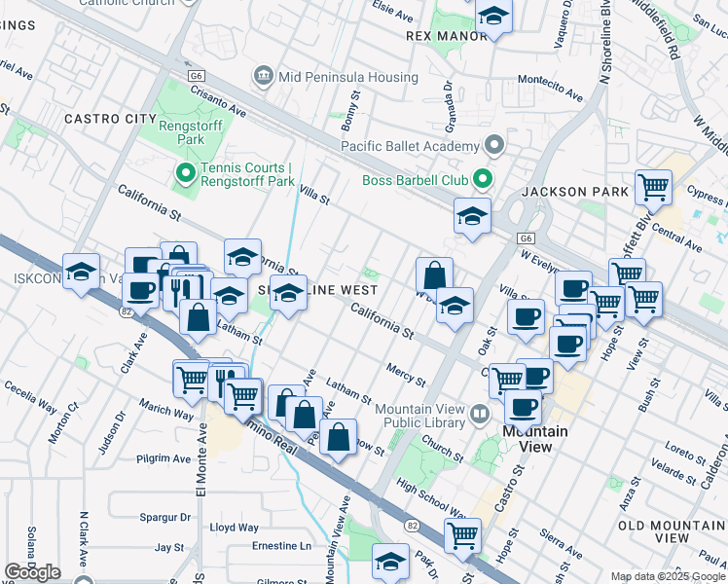Click the school marker above the 'ornia St' label
Image resolution: width=728 pixels, height=584 pixels.
point(242,260)
